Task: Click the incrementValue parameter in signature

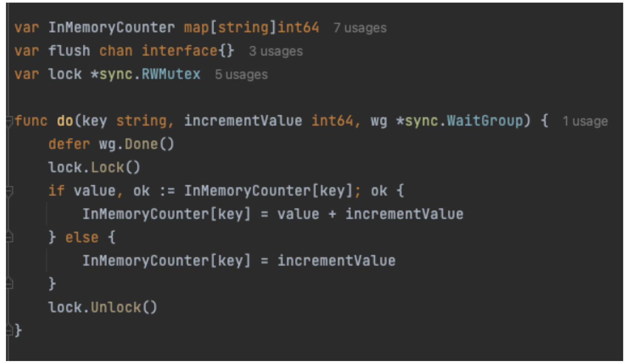Action: click(243, 121)
